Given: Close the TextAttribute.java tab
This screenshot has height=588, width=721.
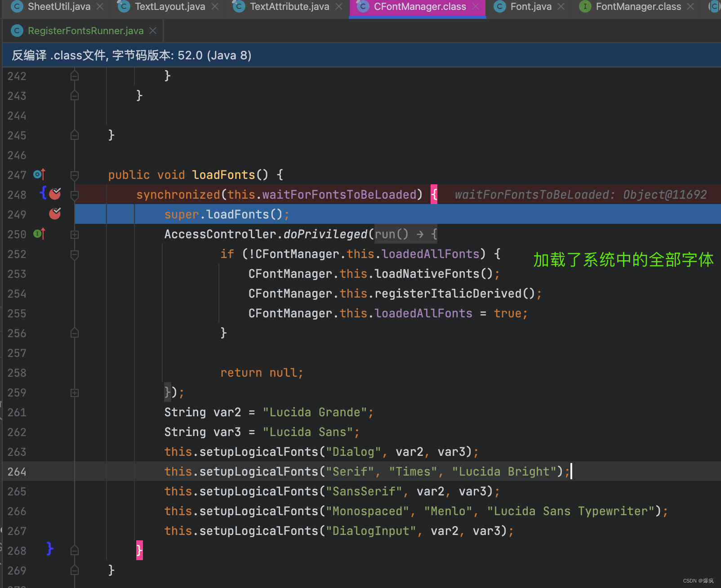Looking at the screenshot, I should coord(339,7).
